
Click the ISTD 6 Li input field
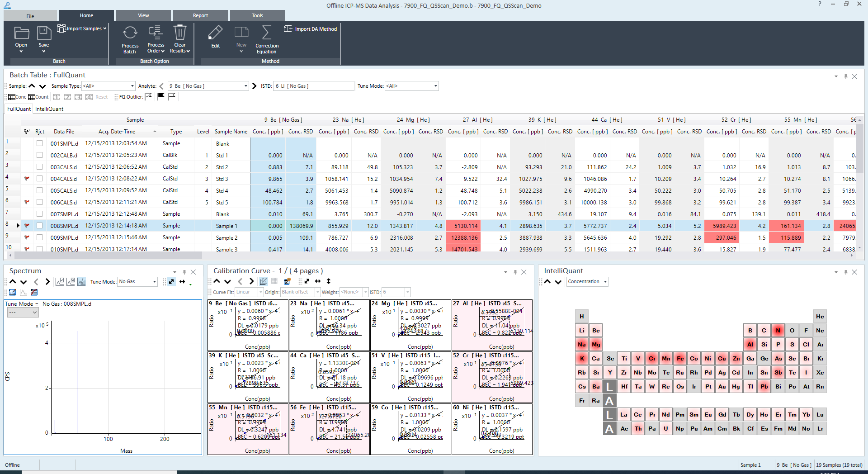[314, 86]
